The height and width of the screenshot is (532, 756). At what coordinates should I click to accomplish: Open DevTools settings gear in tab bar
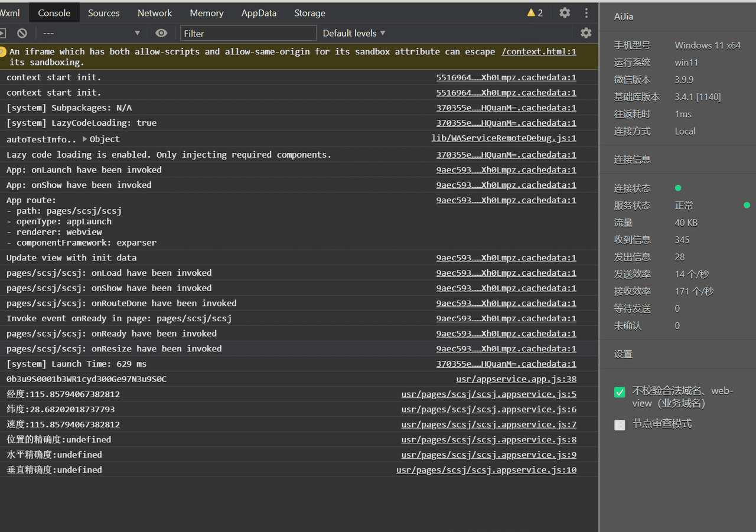pyautogui.click(x=565, y=13)
